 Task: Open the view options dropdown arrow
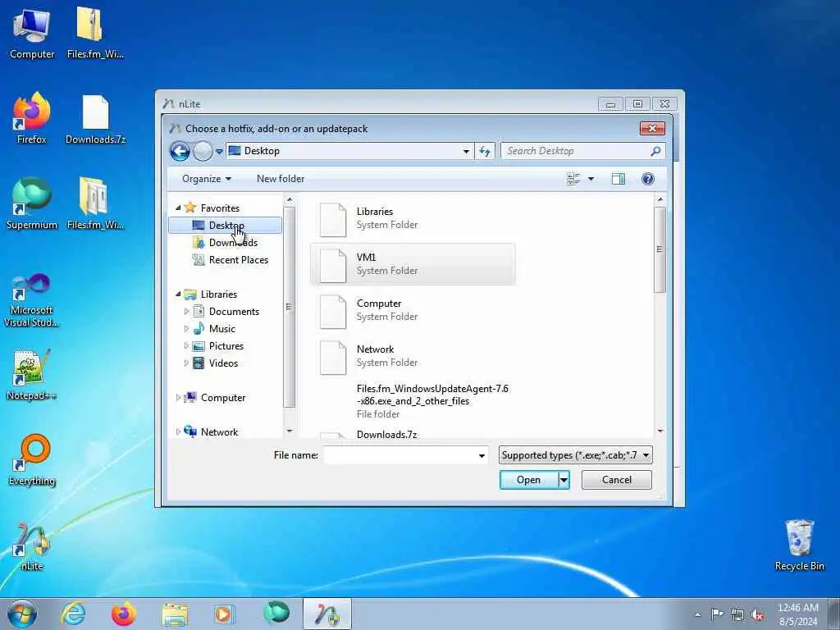pyautogui.click(x=591, y=179)
